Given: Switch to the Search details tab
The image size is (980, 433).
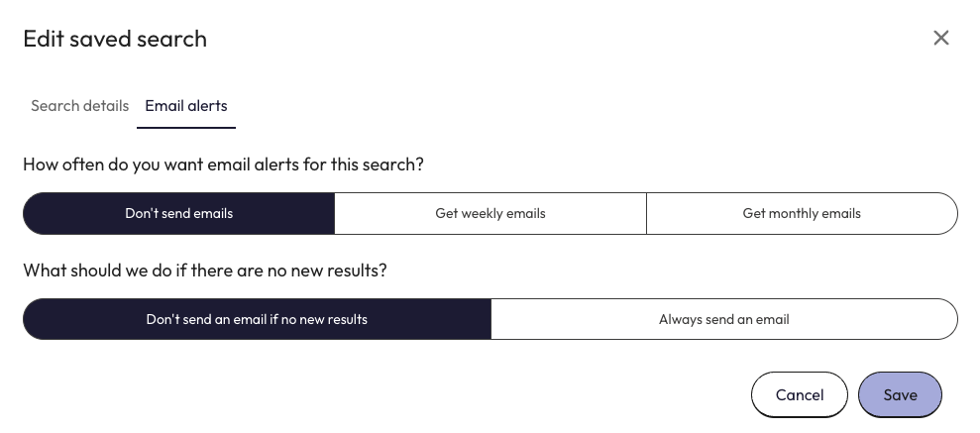Looking at the screenshot, I should tap(80, 106).
